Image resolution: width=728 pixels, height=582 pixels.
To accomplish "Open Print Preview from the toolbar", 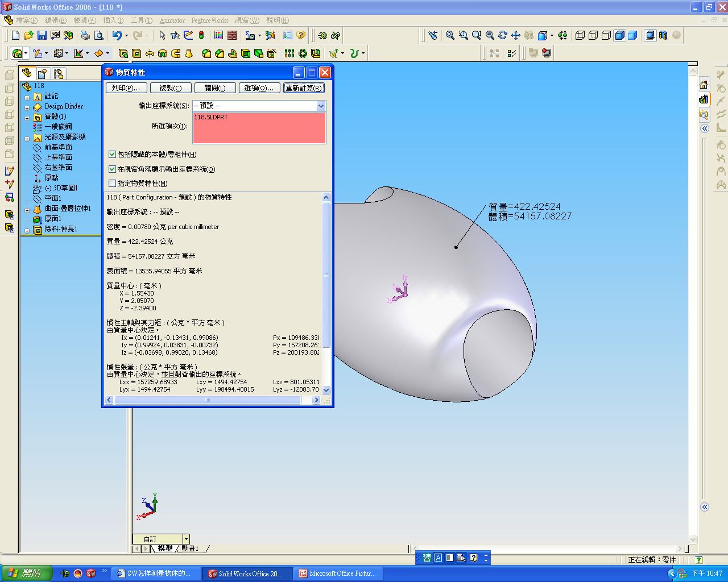I will point(98,35).
